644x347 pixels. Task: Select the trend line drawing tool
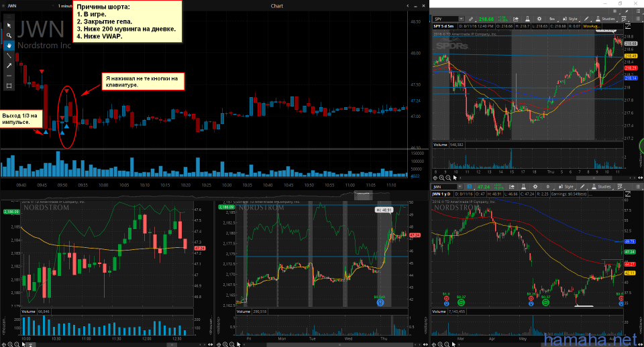click(9, 56)
